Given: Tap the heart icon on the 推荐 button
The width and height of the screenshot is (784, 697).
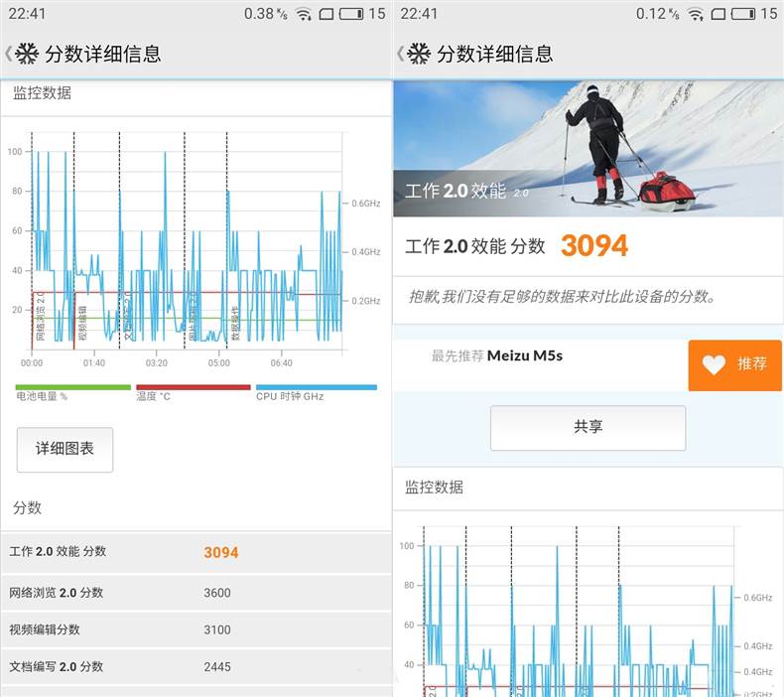Looking at the screenshot, I should point(714,364).
